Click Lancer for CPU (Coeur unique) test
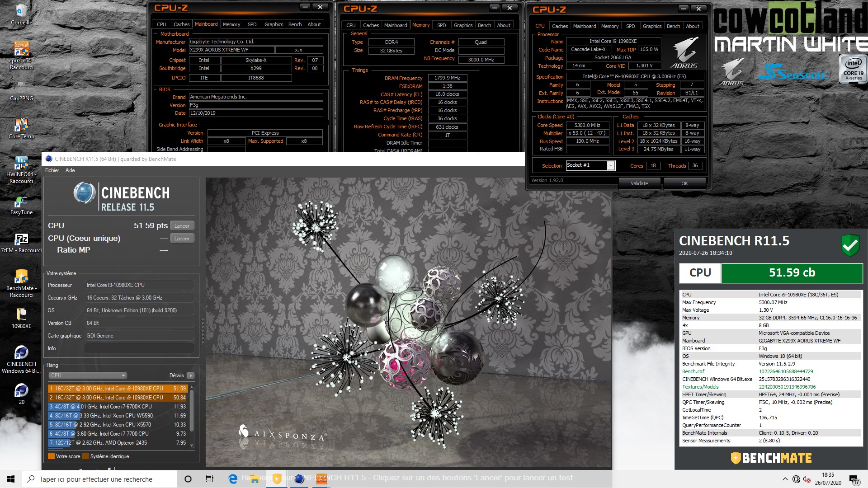 [182, 239]
